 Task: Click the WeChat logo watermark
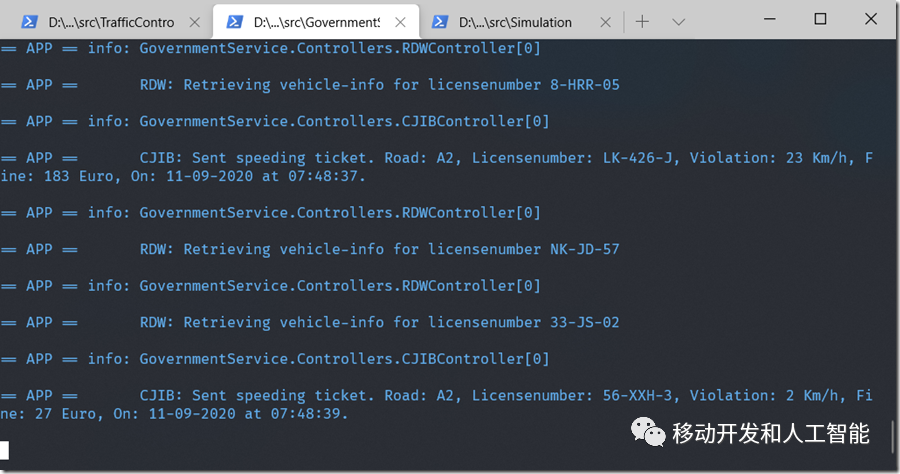tap(647, 432)
